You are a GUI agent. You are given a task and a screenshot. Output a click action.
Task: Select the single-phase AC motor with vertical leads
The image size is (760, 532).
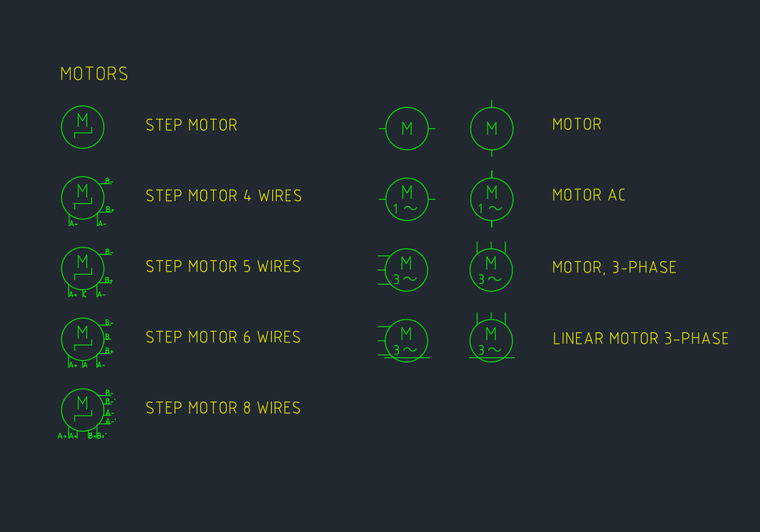[492, 199]
